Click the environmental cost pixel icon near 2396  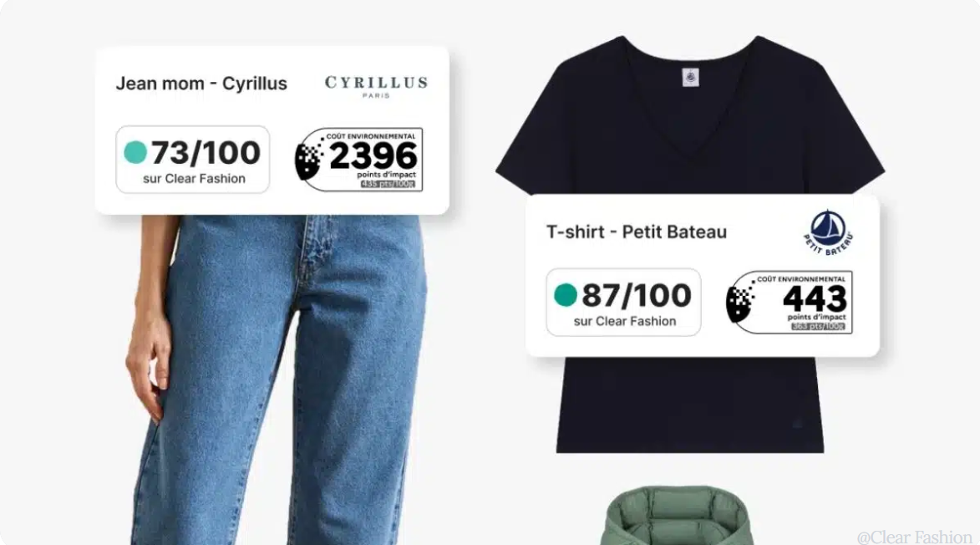pyautogui.click(x=309, y=160)
